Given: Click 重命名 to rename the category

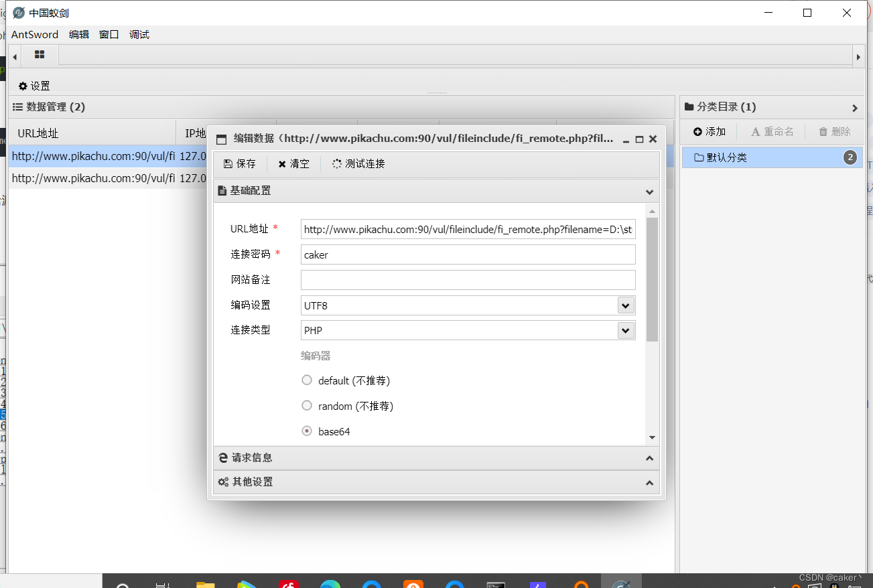Looking at the screenshot, I should [773, 131].
